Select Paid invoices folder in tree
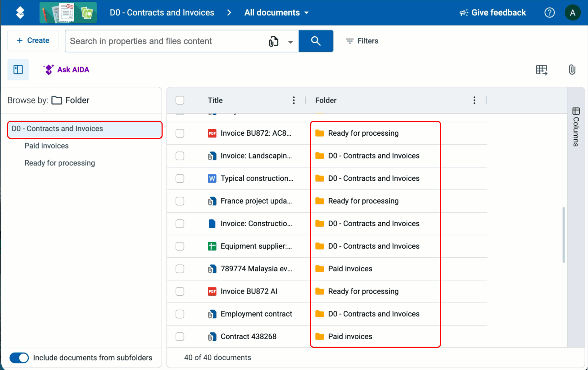This screenshot has height=370, width=588. click(x=47, y=146)
